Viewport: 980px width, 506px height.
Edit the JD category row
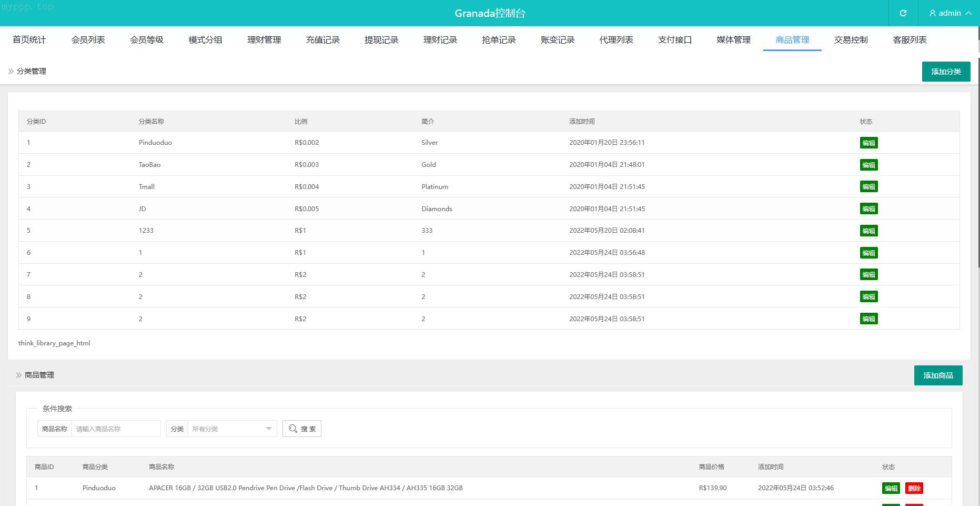868,209
